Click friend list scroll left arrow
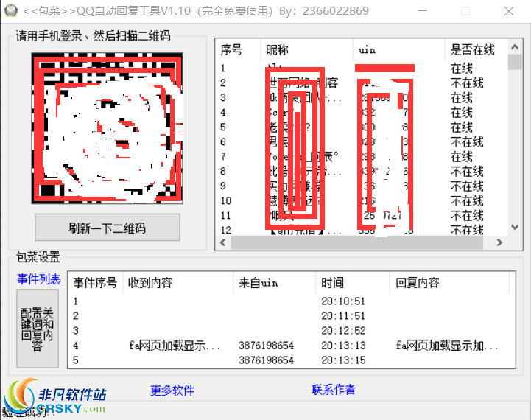Screen dimensions: 531x420 click(223, 242)
